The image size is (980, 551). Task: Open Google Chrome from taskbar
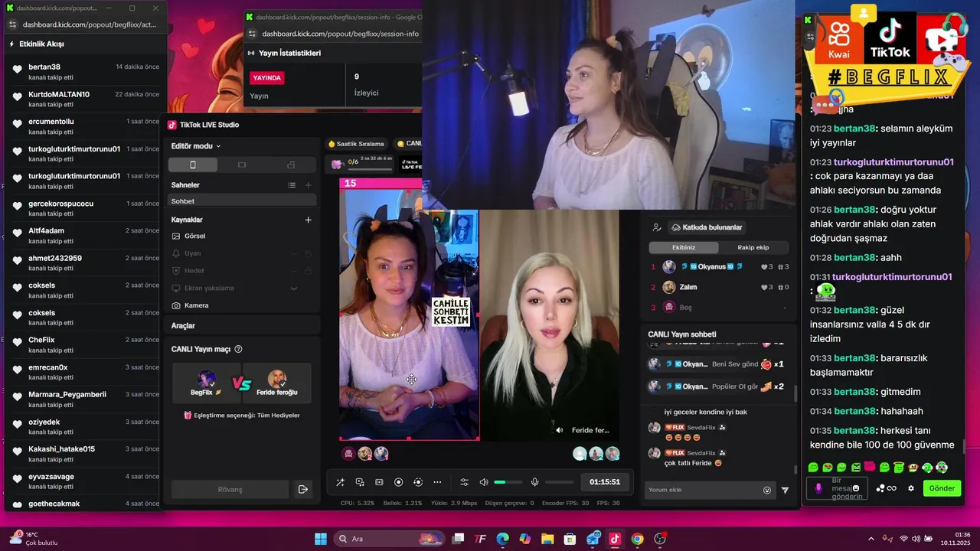click(637, 539)
